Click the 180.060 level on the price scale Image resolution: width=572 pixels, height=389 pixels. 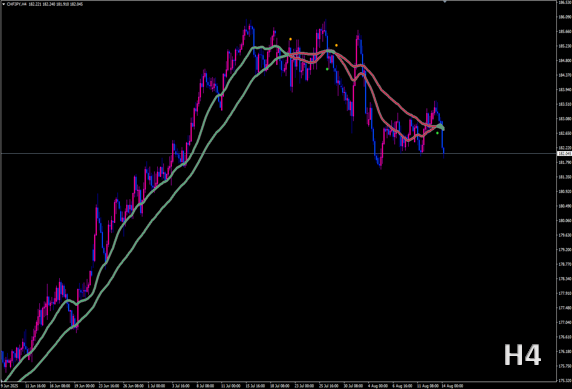tap(565, 220)
